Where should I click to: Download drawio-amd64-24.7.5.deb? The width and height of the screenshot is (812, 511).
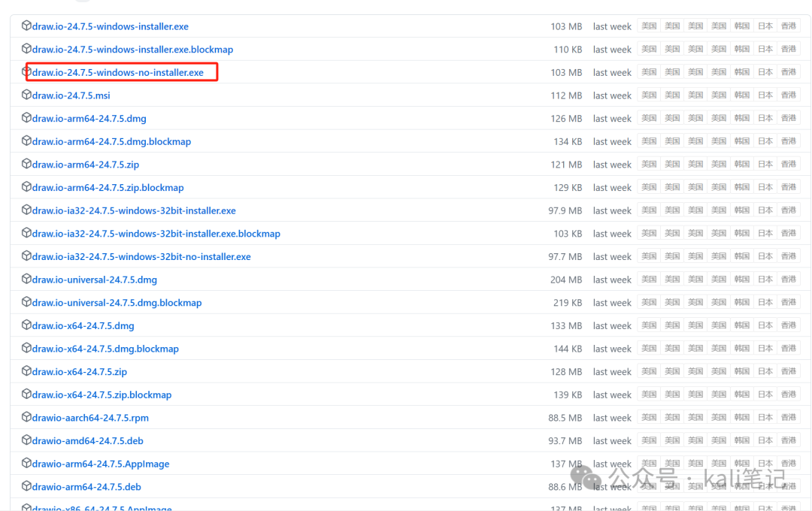click(88, 441)
